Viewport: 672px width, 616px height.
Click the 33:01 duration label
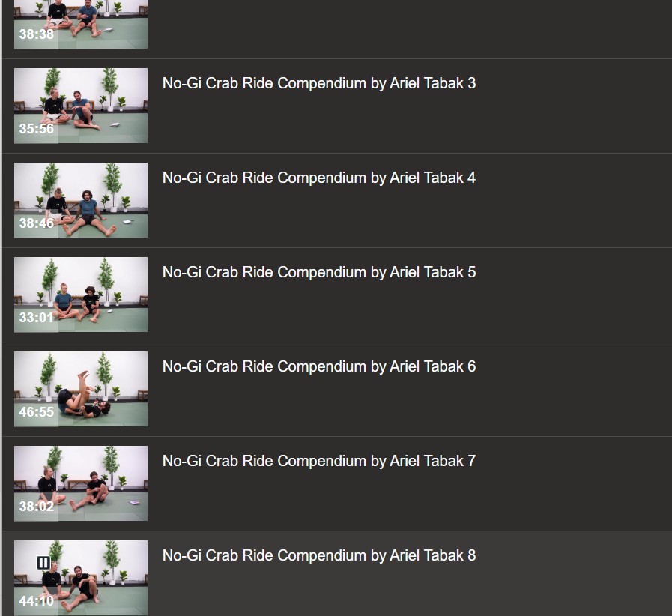pos(37,318)
